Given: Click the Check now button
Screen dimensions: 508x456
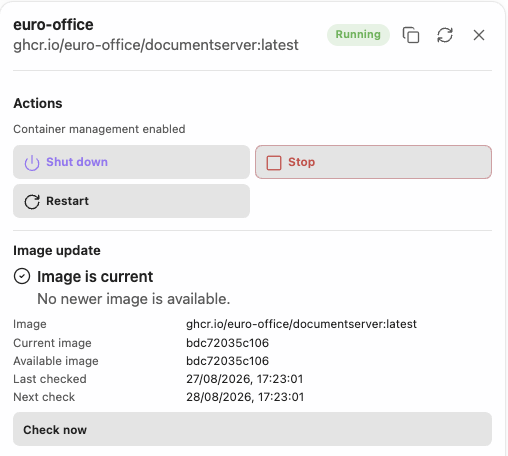Looking at the screenshot, I should (252, 429).
